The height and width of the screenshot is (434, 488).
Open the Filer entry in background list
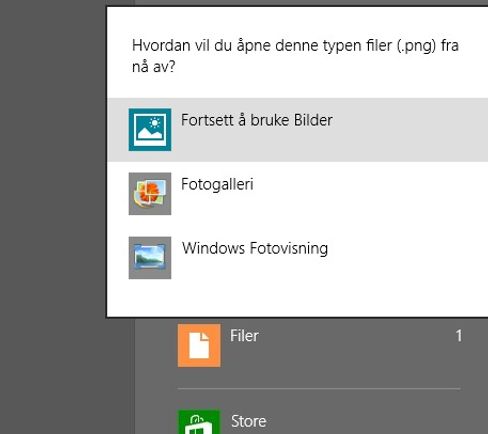(x=319, y=346)
